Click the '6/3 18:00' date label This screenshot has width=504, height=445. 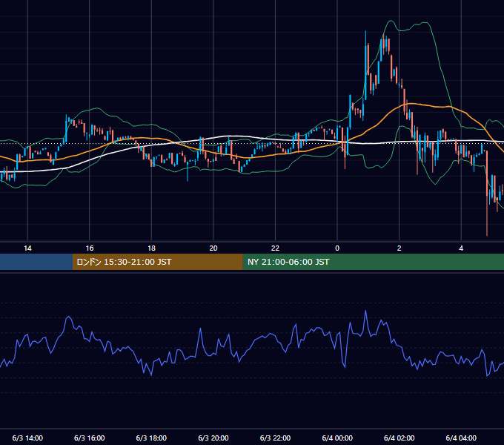[x=151, y=438]
